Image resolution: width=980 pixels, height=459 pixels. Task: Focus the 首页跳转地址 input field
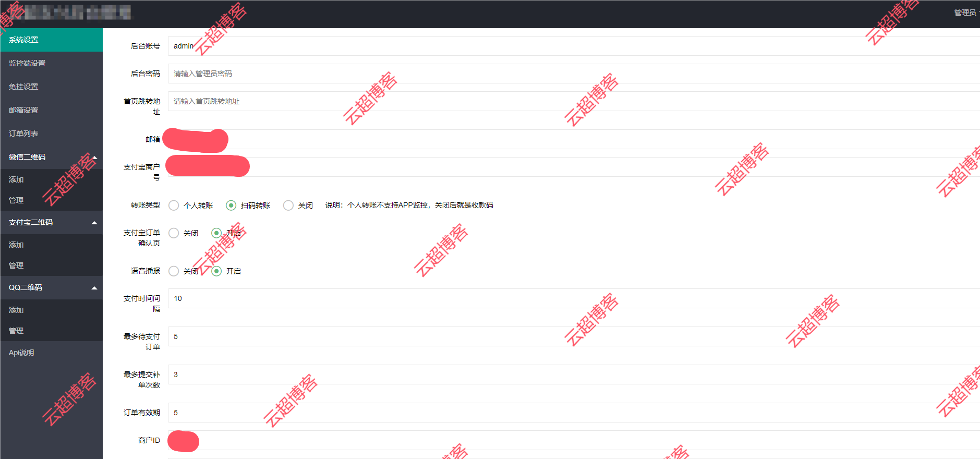[x=574, y=101]
